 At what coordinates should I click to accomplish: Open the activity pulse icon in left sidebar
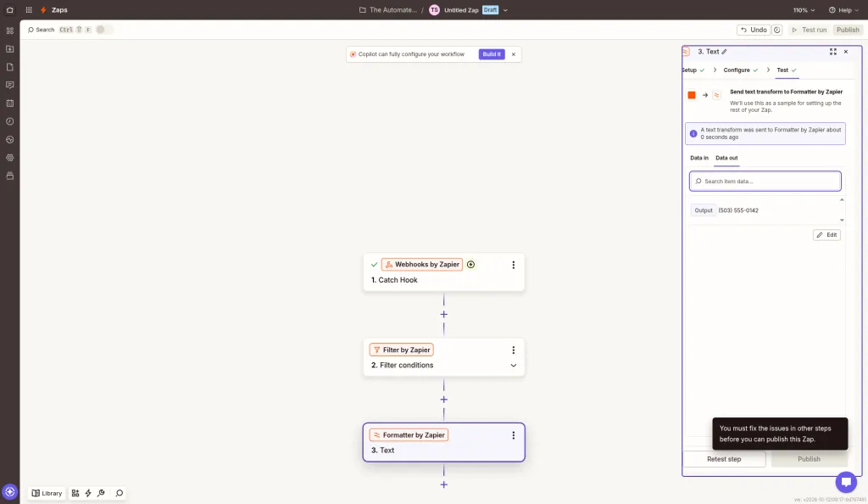click(9, 139)
